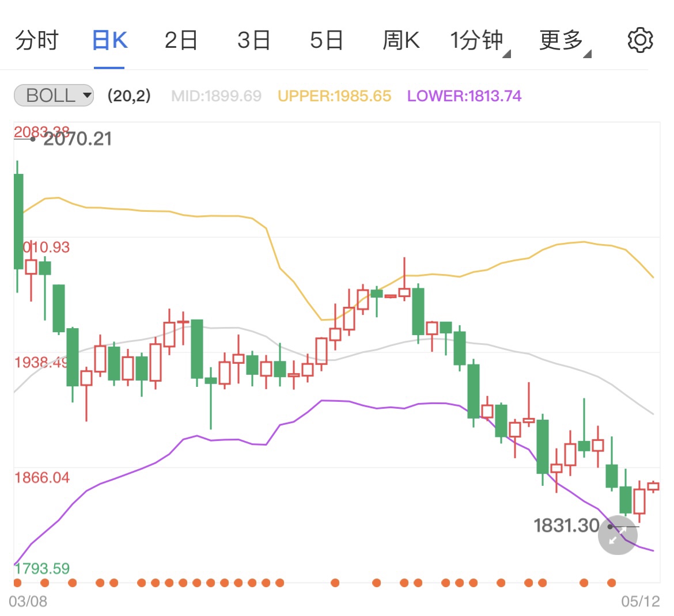
Task: Expand the 更多 options dropdown
Action: click(x=560, y=40)
